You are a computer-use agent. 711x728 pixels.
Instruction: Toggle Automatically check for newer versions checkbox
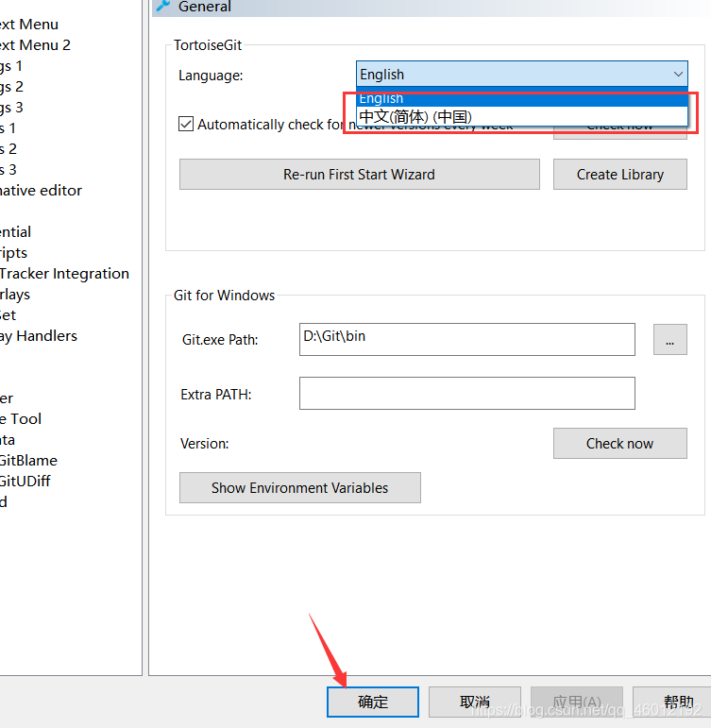186,124
